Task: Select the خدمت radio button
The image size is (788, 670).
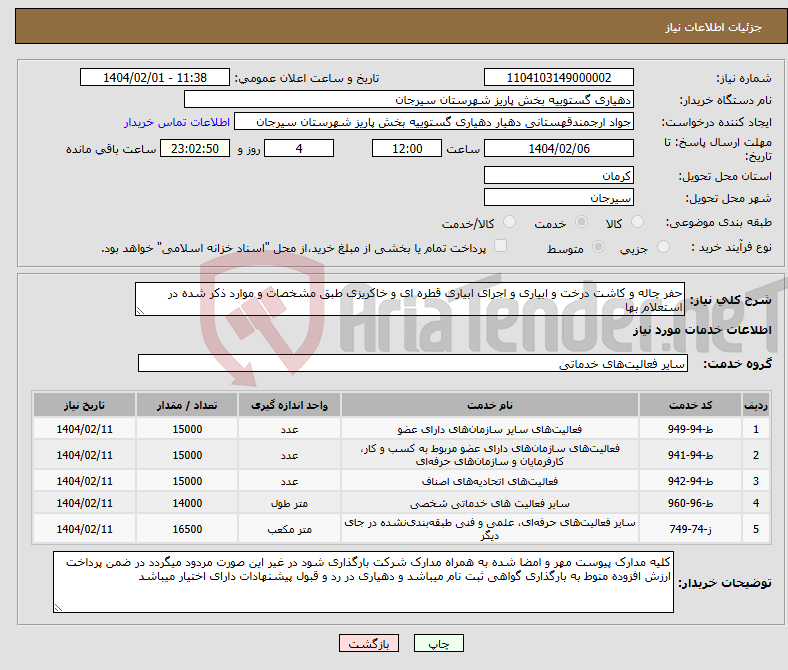Action: [x=581, y=222]
